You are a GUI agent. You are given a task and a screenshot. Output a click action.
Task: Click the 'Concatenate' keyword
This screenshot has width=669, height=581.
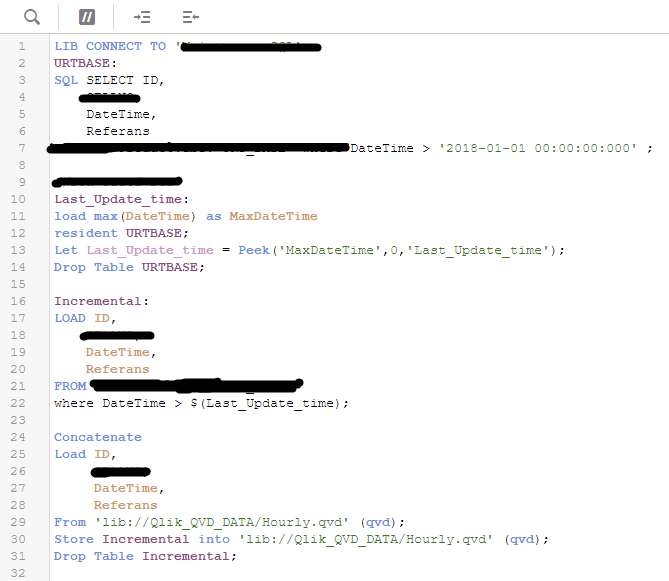click(x=98, y=437)
